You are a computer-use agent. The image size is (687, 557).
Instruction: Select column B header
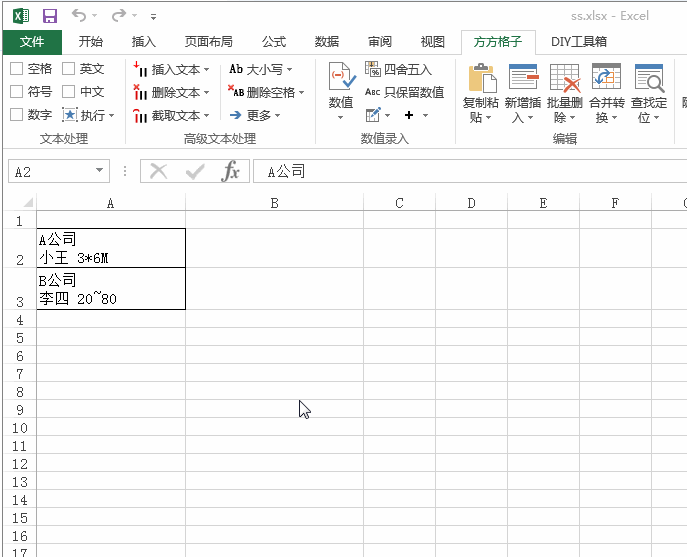[274, 203]
